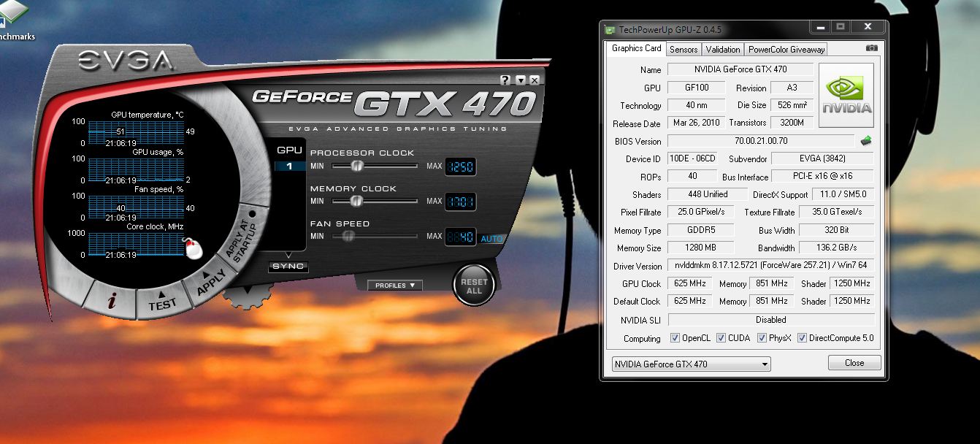Click the gear icon below the EVGA Apply button
Image resolution: width=980 pixels, height=444 pixels.
pos(248,297)
